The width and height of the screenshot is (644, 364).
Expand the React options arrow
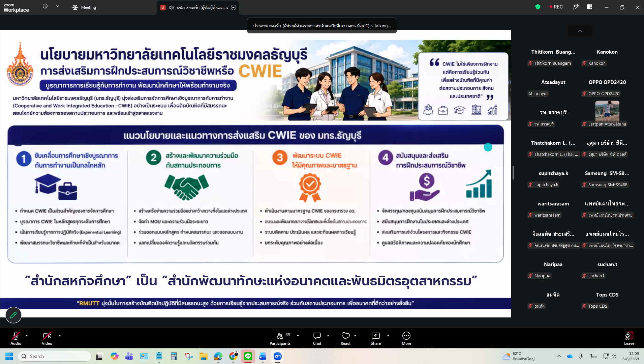355,336
